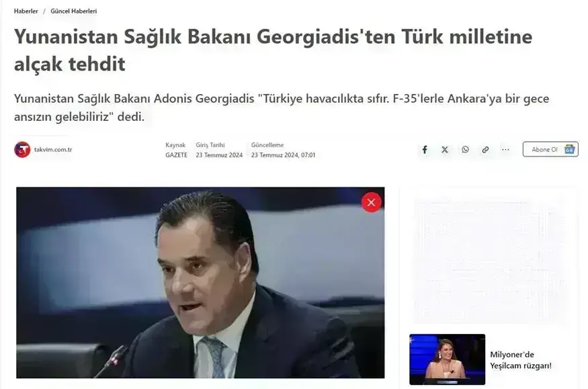This screenshot has height=389, width=588.
Task: Click the Google News icon in Abone Ol
Action: 570,149
